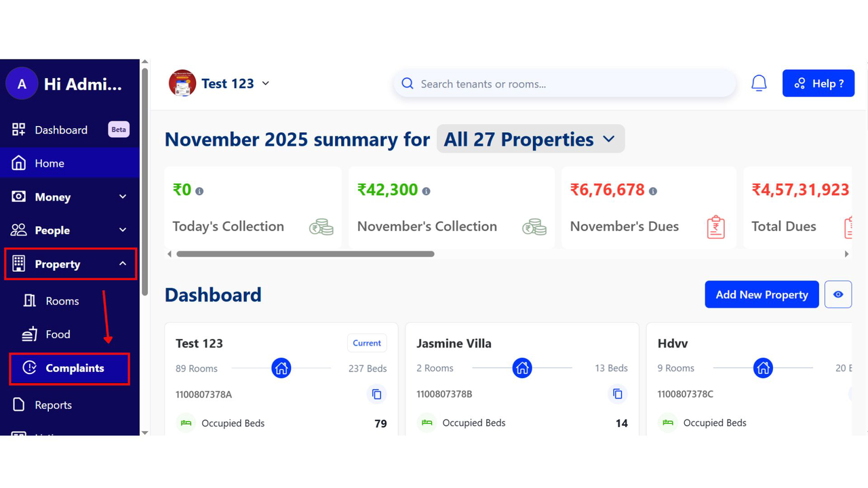
Task: Click info icon beside Today's Collection amount
Action: click(199, 192)
